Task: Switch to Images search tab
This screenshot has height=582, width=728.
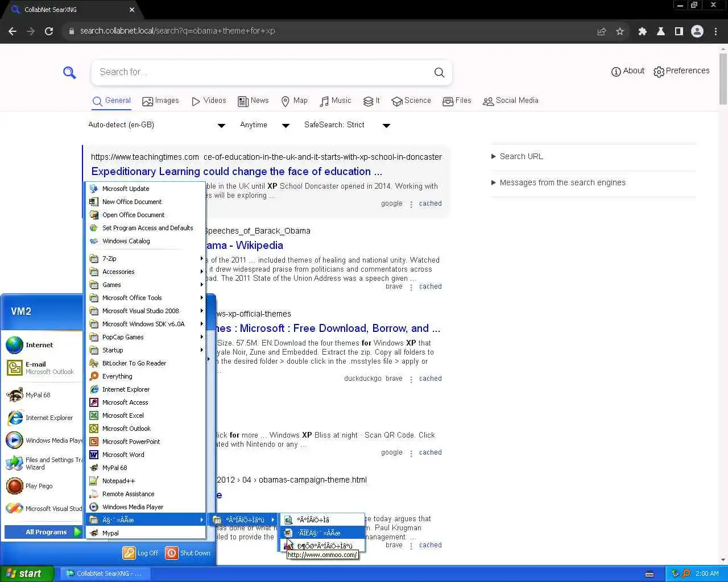Action: (x=160, y=101)
